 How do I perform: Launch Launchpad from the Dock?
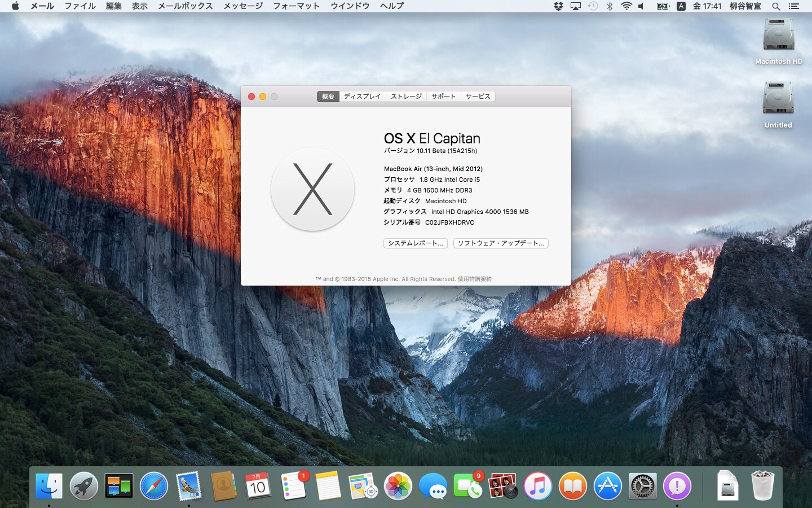84,485
